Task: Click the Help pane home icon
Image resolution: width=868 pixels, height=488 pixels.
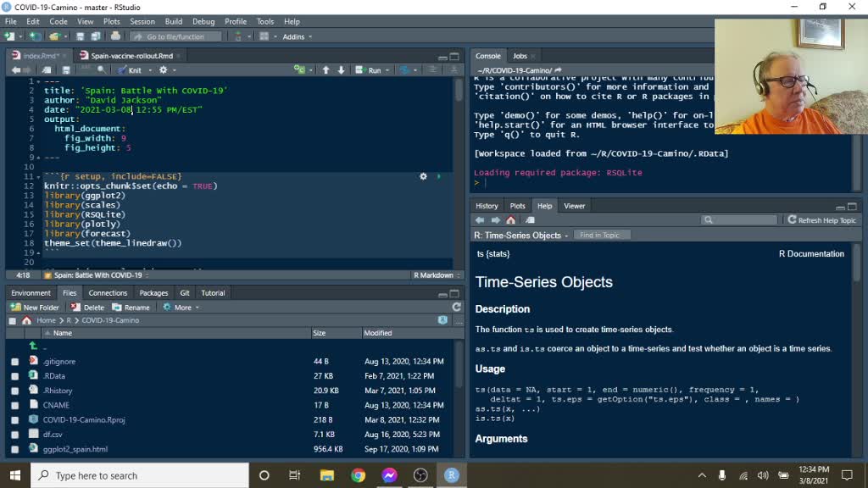Action: coord(511,220)
